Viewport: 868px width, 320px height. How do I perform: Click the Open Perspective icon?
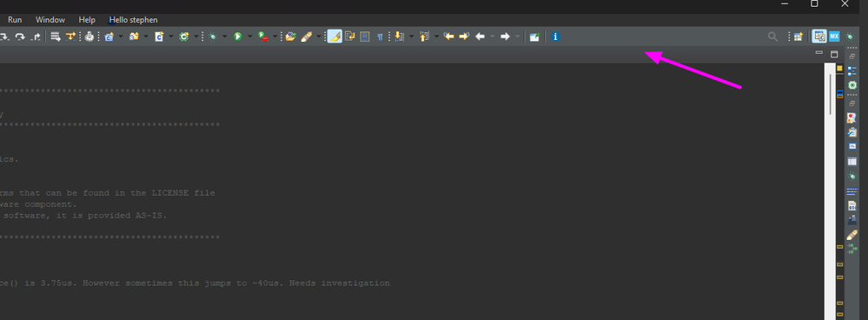798,37
